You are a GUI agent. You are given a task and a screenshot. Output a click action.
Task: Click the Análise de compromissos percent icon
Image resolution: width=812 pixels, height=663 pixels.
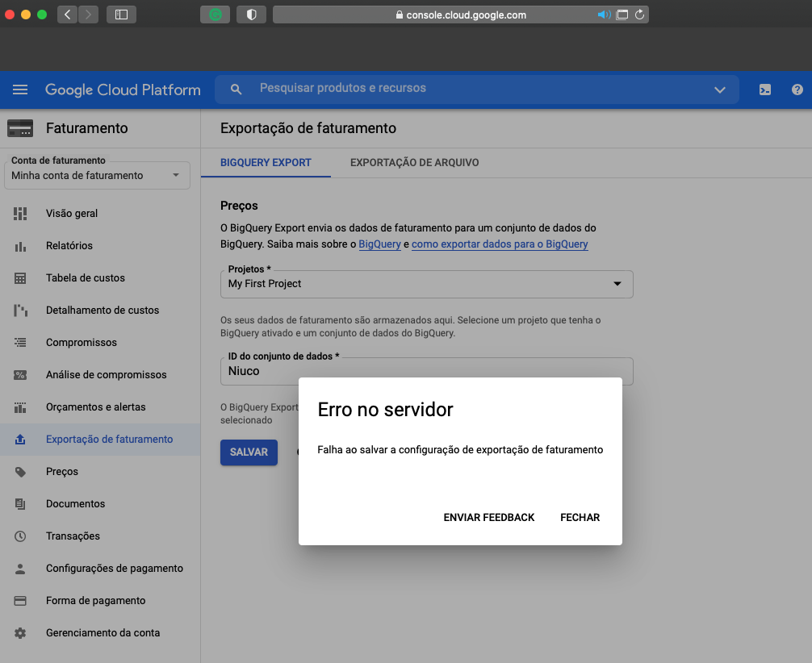pyautogui.click(x=20, y=375)
